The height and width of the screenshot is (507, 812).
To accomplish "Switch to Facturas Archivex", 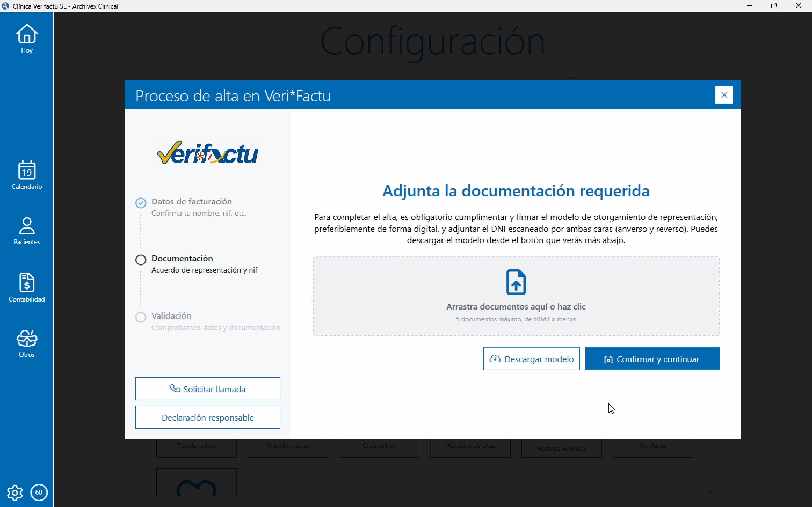I will click(x=561, y=448).
